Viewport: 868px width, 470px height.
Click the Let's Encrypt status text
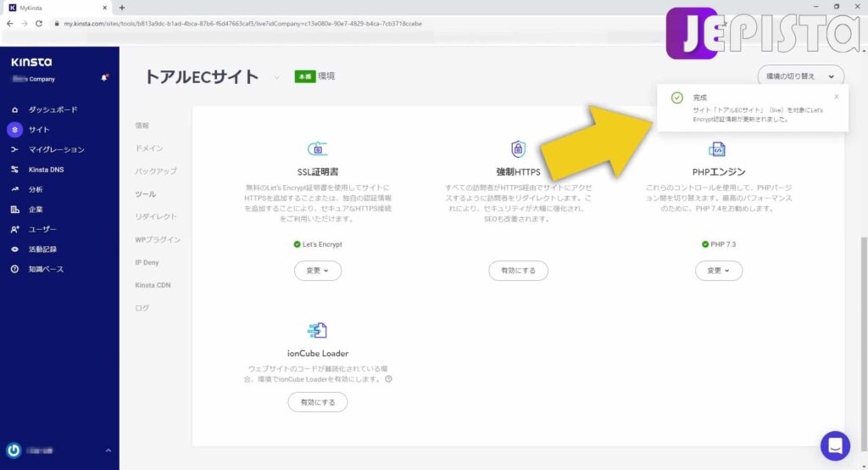321,244
